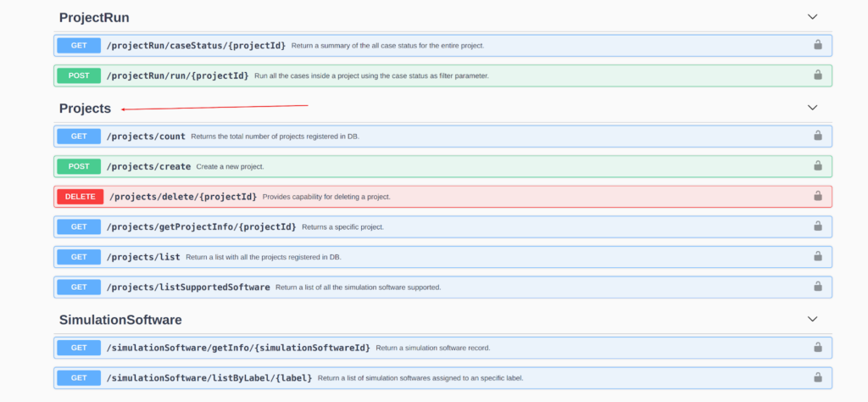Collapse the SimulationSoftware section chevron
The width and height of the screenshot is (868, 402).
812,319
